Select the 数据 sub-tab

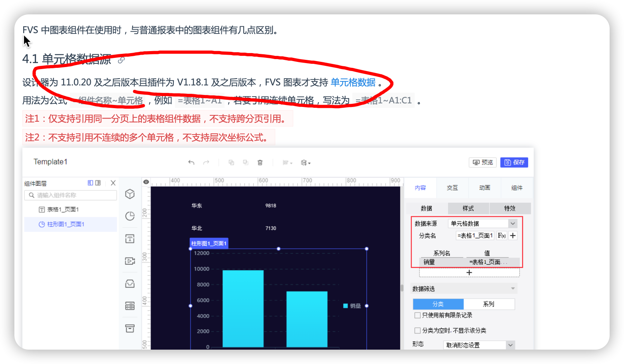pos(427,208)
